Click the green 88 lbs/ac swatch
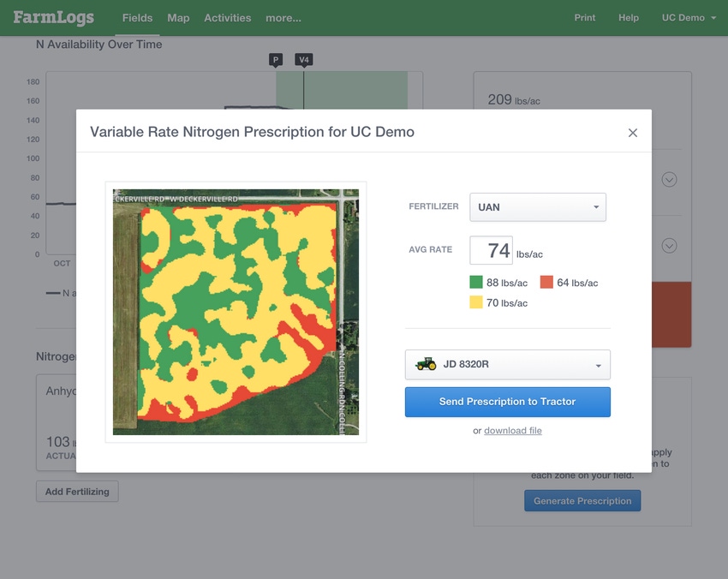Screen dimensions: 728x579 click(x=476, y=282)
